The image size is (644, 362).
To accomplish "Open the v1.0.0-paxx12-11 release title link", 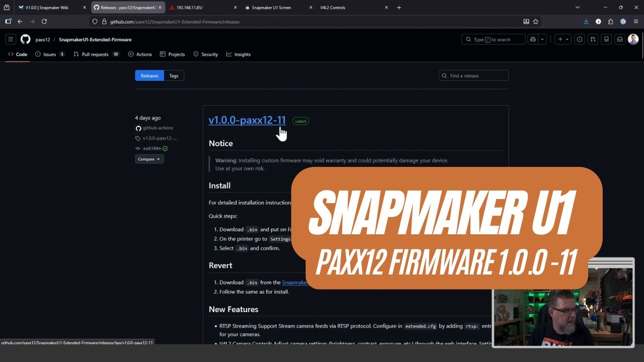I will [x=247, y=120].
